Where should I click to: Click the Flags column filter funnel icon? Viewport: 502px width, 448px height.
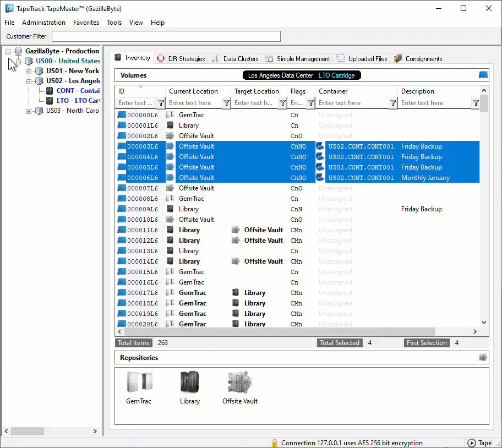(x=310, y=103)
